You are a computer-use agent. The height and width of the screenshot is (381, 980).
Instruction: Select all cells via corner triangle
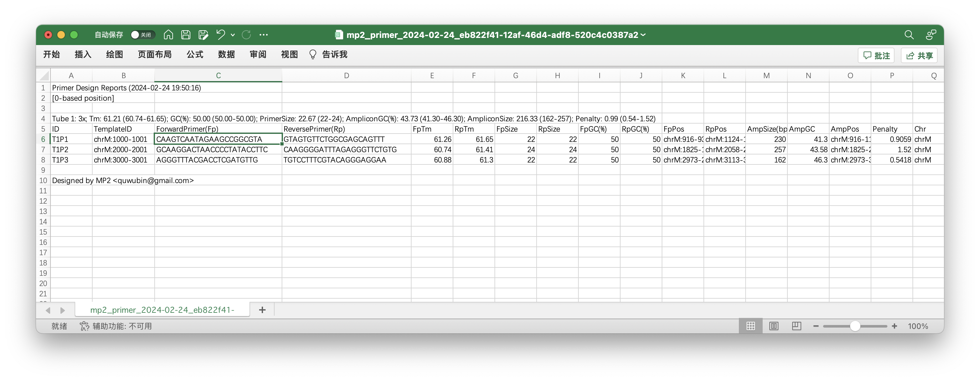click(x=44, y=75)
